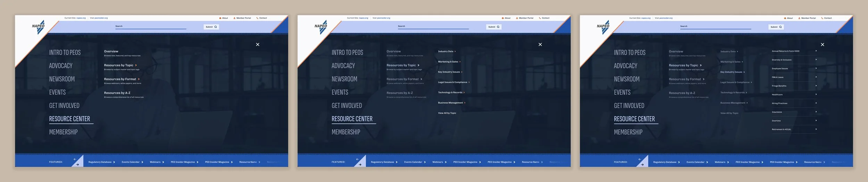Expand Technology & Records in the middle mockup
The image size is (868, 182).
coord(451,93)
